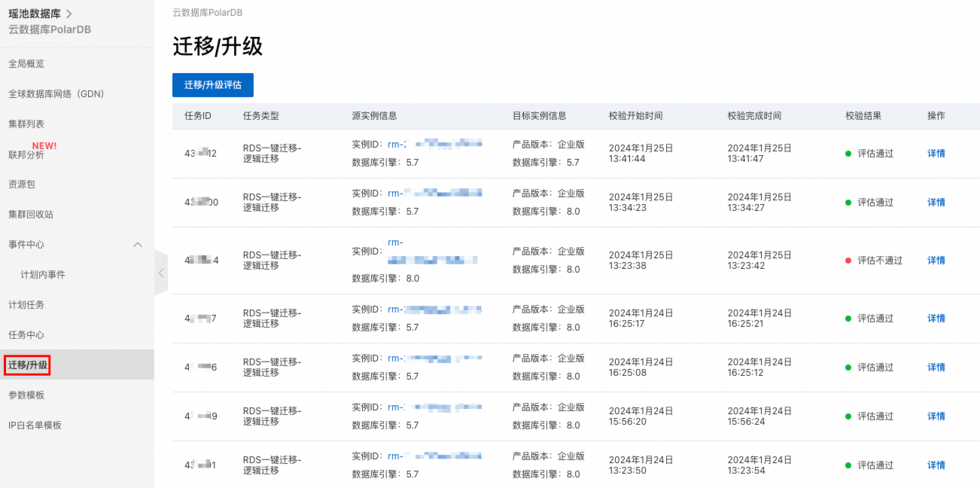Open 详情 for the 13:41:44 task
Image resolution: width=980 pixels, height=488 pixels.
936,154
